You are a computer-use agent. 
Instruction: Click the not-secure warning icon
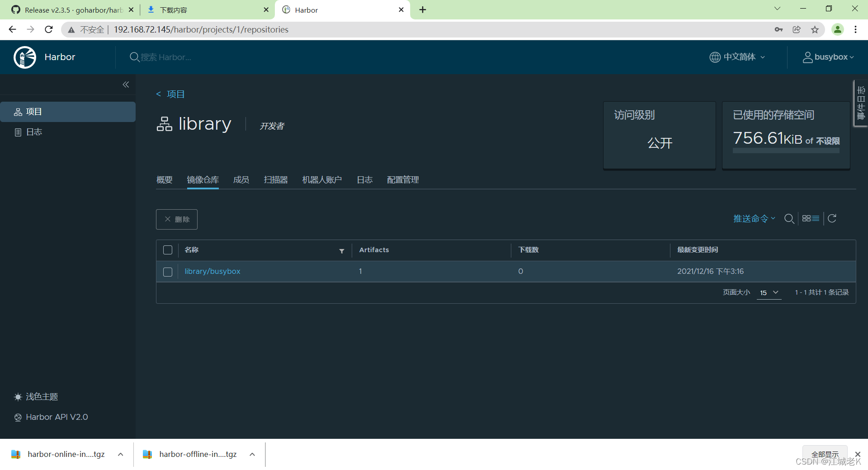tap(71, 30)
